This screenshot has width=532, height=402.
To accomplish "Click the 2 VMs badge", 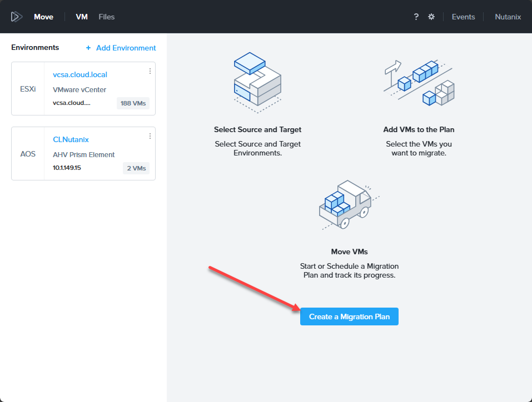I will 136,168.
